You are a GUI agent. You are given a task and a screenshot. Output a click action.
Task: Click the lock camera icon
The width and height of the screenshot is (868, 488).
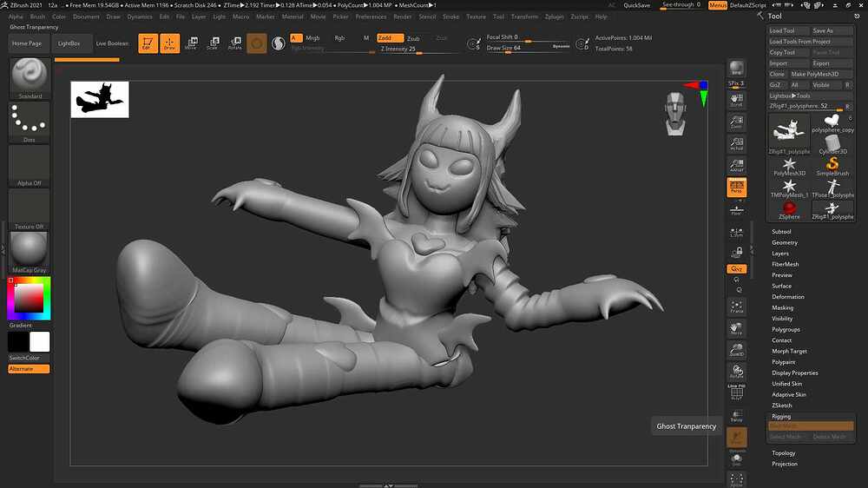pos(736,254)
